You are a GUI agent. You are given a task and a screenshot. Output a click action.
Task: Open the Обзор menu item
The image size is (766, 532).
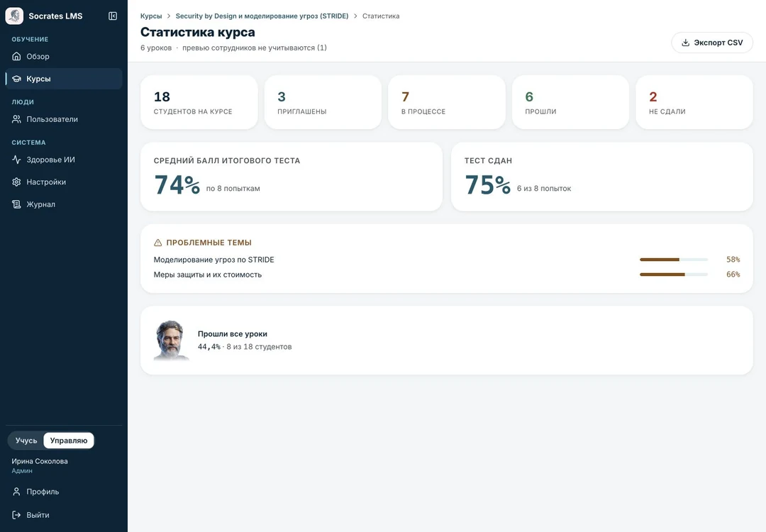64,56
